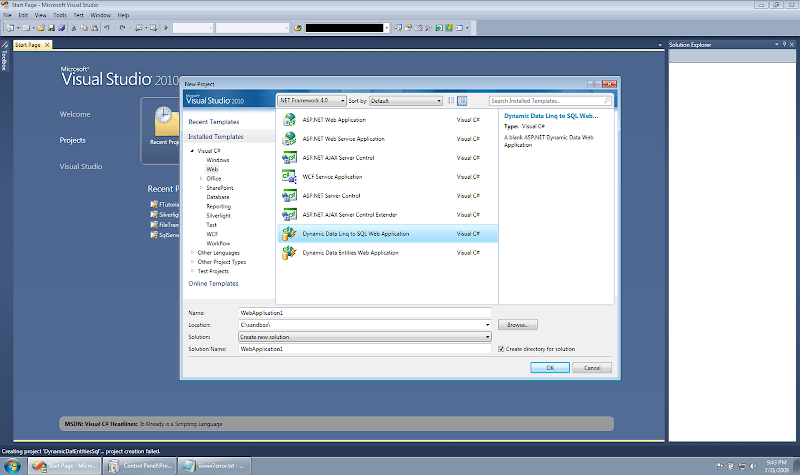Click the ASP.NET Web Application template icon
The height and width of the screenshot is (475, 800).
point(289,120)
